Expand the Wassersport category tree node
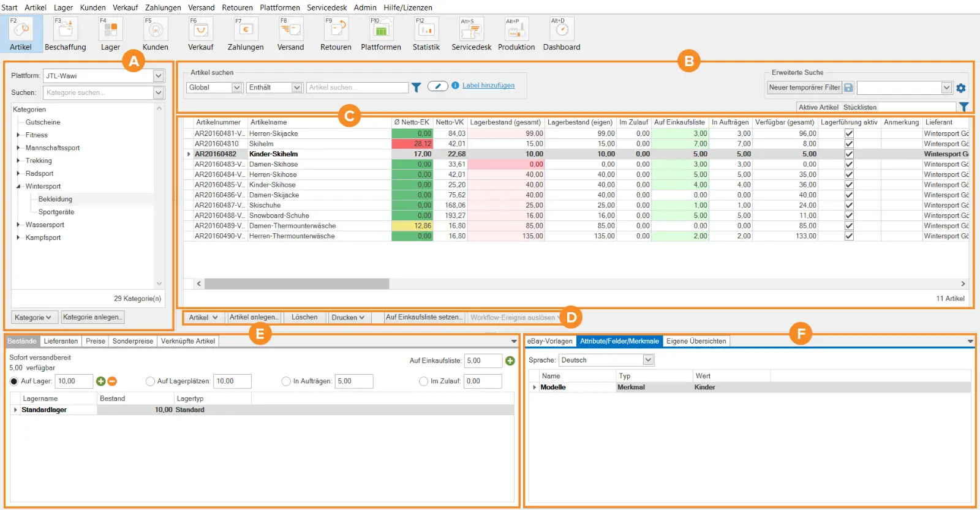This screenshot has height=510, width=980. [18, 225]
